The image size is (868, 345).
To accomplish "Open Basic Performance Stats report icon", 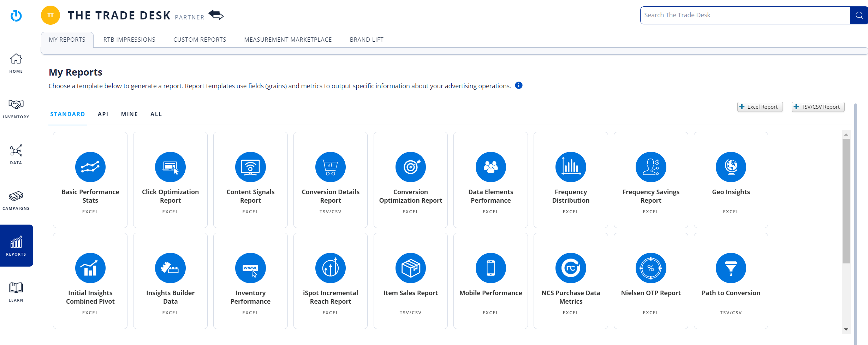I will (x=90, y=167).
